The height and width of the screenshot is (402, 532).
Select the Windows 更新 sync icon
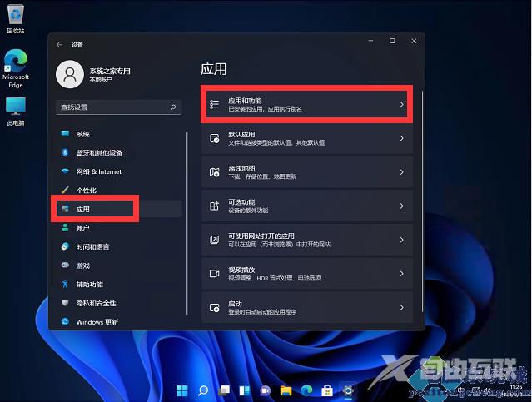pyautogui.click(x=65, y=321)
